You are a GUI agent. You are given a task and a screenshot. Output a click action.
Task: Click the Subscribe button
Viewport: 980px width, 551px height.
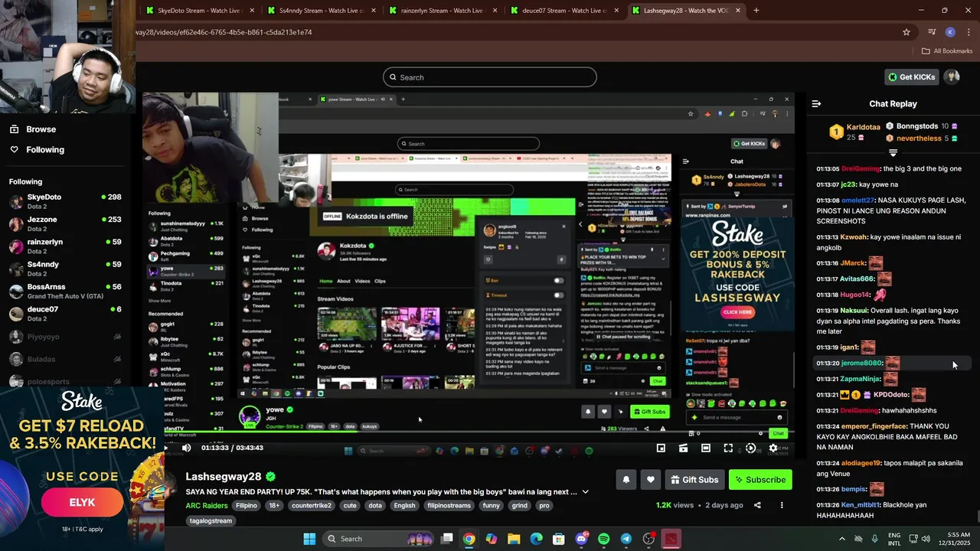pyautogui.click(x=760, y=480)
